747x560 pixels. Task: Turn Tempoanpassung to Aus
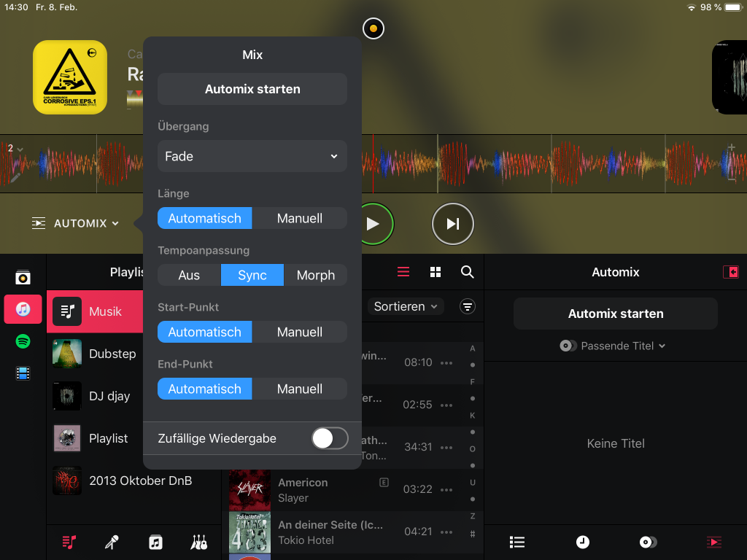click(189, 275)
